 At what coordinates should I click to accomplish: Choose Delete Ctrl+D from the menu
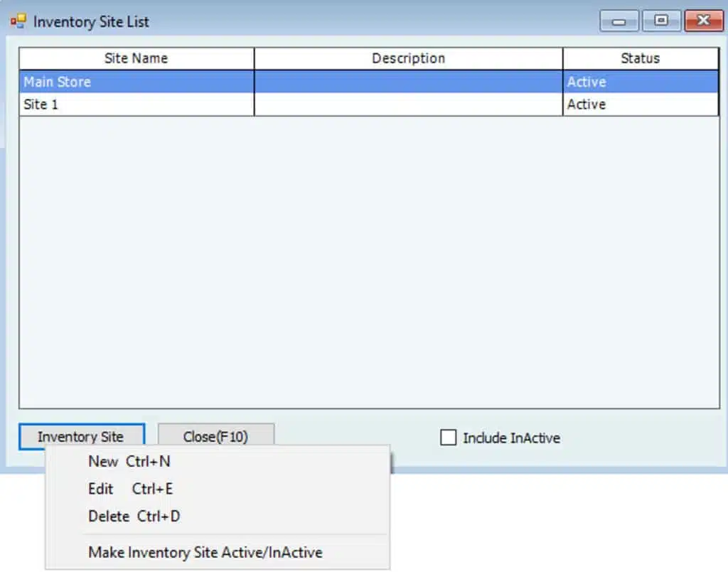click(218, 516)
